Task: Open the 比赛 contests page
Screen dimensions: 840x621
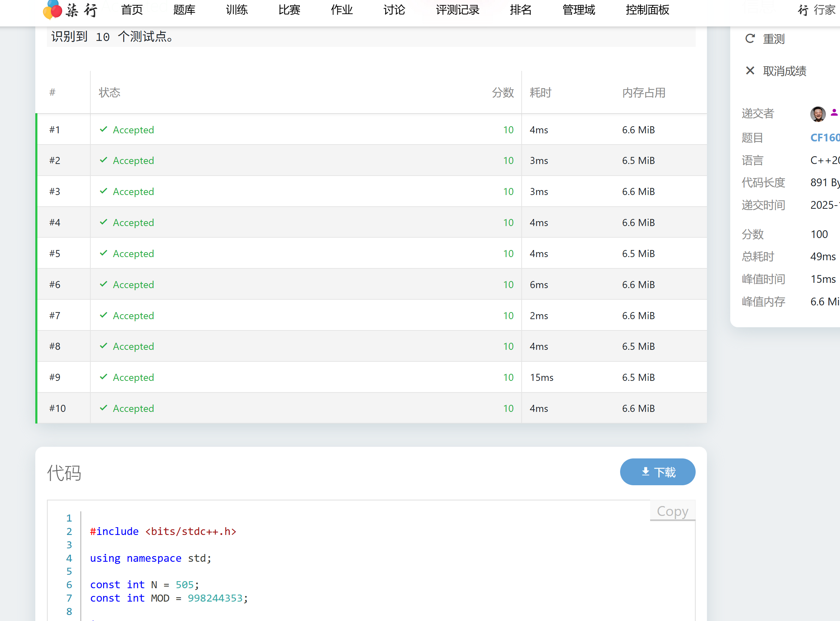Action: (x=289, y=10)
